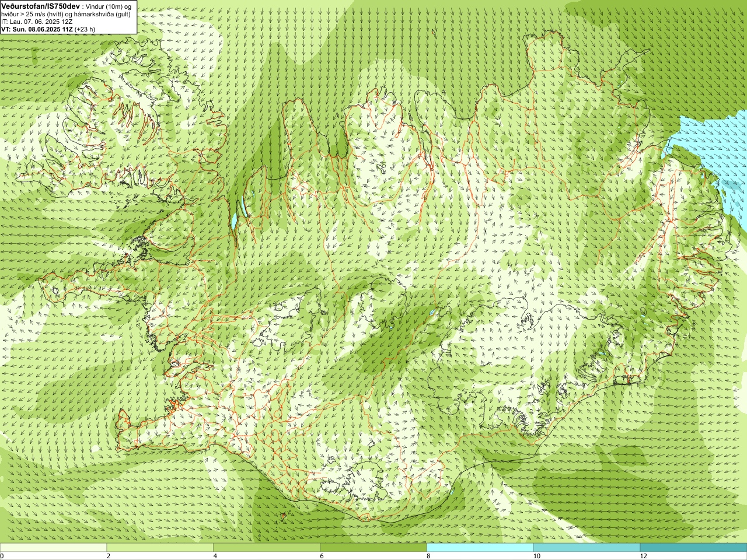747x560 pixels.
Task: Click the 'VT: Sun. 08.06.2025 11Z' valid time
Action: (x=37, y=29)
